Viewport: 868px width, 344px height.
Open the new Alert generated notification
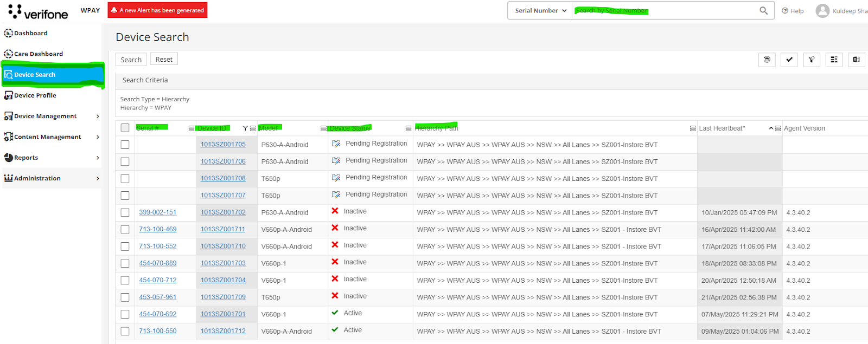point(157,10)
